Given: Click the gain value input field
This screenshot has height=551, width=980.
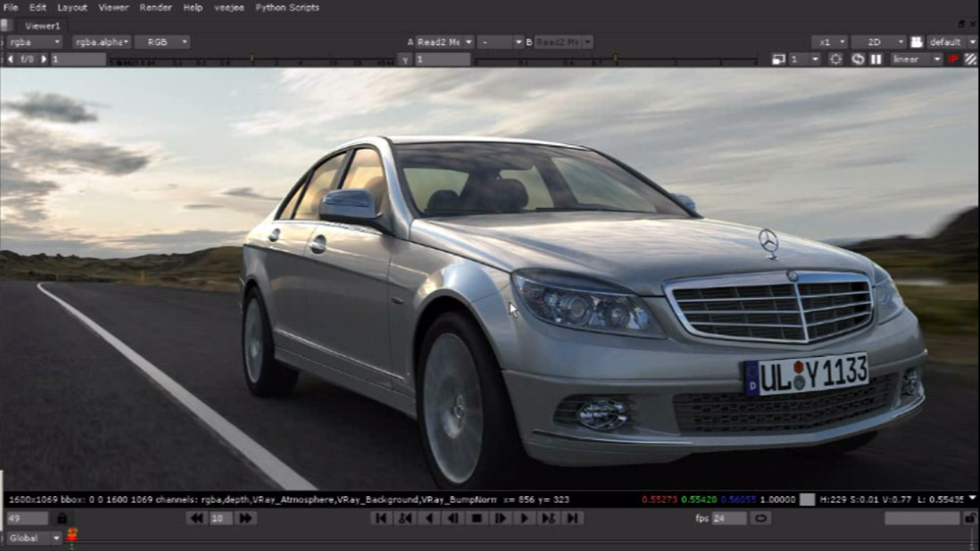Looking at the screenshot, I should pos(78,60).
